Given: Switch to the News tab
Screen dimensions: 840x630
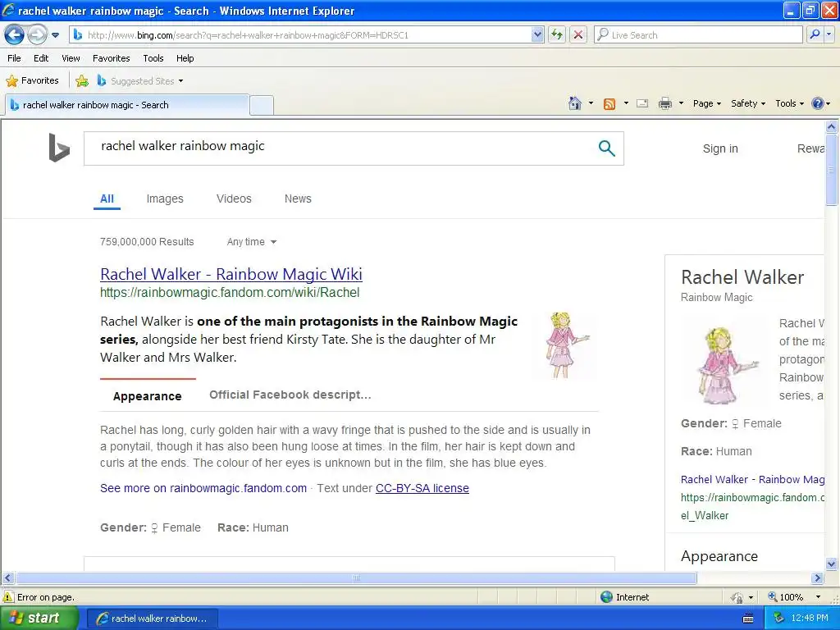Looking at the screenshot, I should click(x=298, y=199).
